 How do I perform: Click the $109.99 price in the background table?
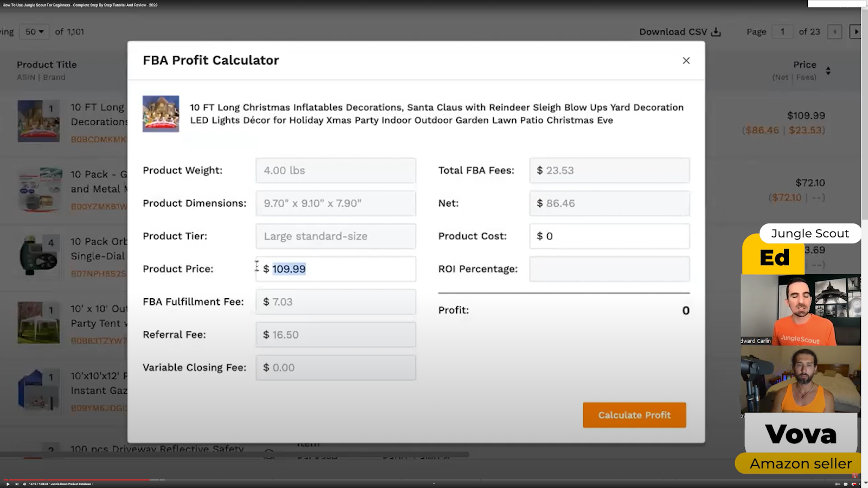point(806,115)
